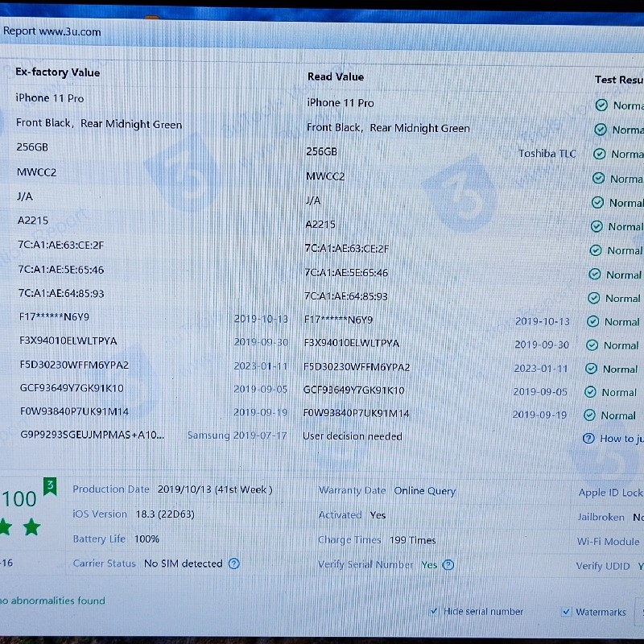This screenshot has width=644, height=644.
Task: Click the Test Result column header
Action: click(x=619, y=80)
